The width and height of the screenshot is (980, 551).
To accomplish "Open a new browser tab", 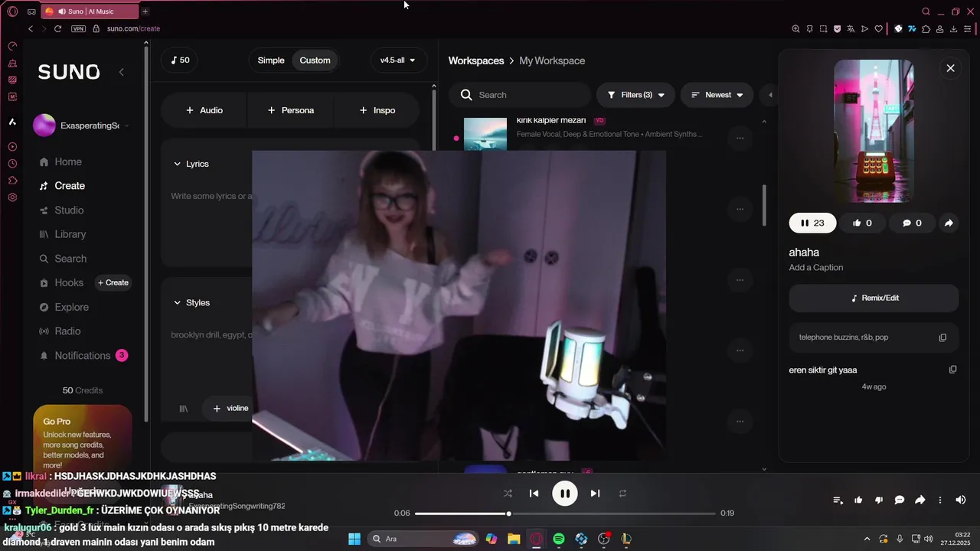I will click(x=145, y=11).
